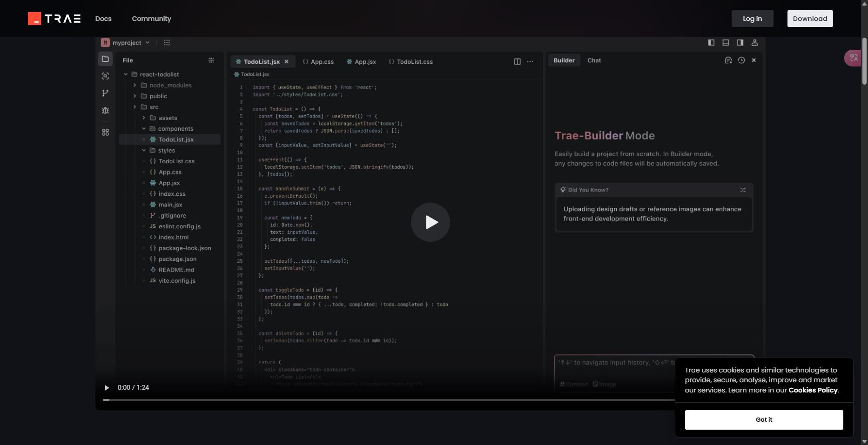Open the Cookies Policy link
Image resolution: width=868 pixels, height=445 pixels.
(813, 390)
